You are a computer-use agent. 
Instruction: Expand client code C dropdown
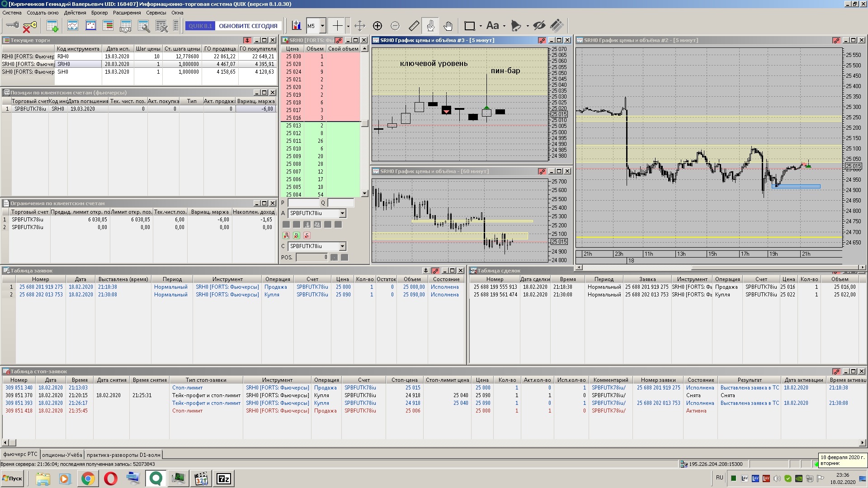pyautogui.click(x=342, y=246)
